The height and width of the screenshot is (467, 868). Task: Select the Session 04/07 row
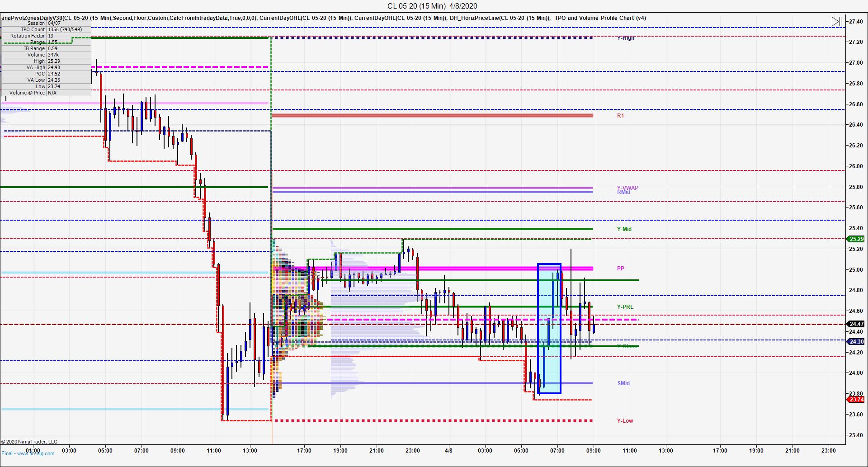click(46, 23)
